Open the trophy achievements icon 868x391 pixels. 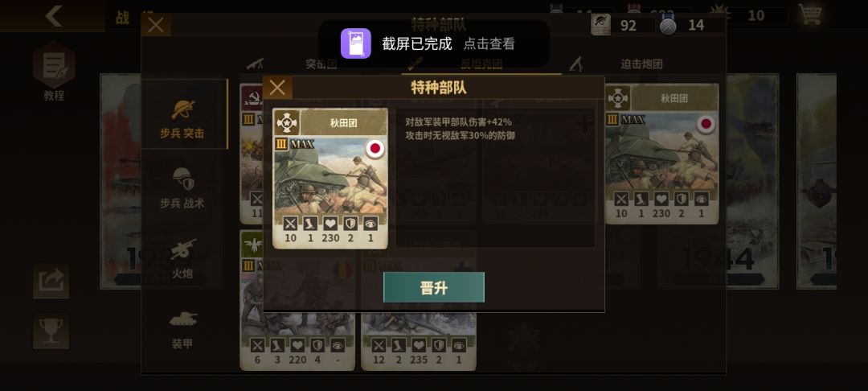pyautogui.click(x=51, y=331)
